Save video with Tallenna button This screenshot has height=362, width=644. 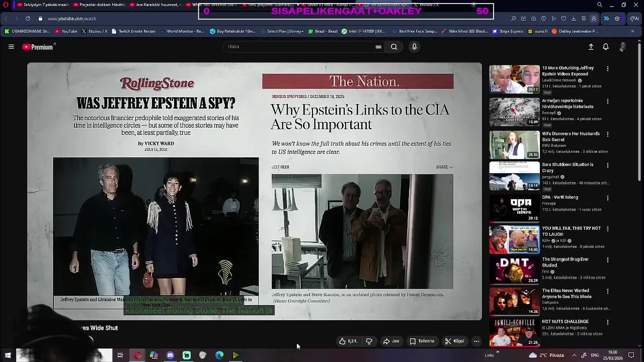tap(422, 341)
